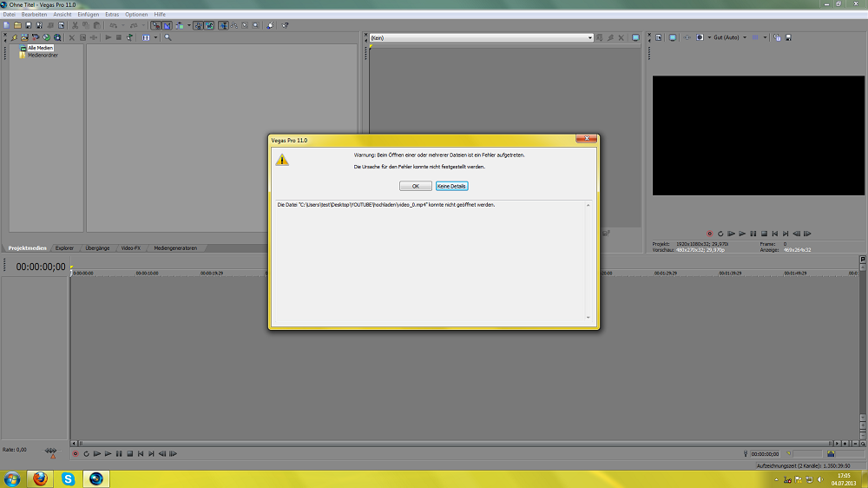The height and width of the screenshot is (488, 868).
Task: Expand the (Kein) trimmer history dropdown
Action: [x=589, y=38]
